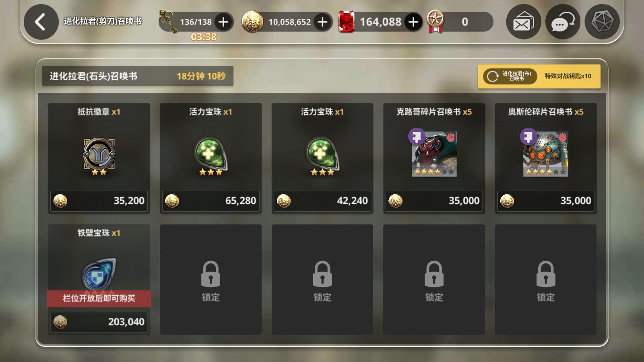Buy red gems with the plus icon
This screenshot has height=362, width=644.
point(413,22)
